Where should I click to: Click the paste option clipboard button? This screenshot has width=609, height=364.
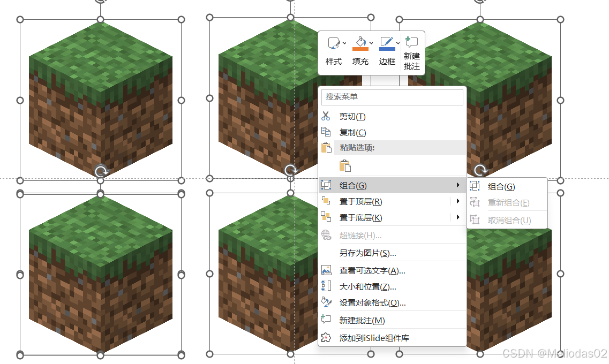345,166
